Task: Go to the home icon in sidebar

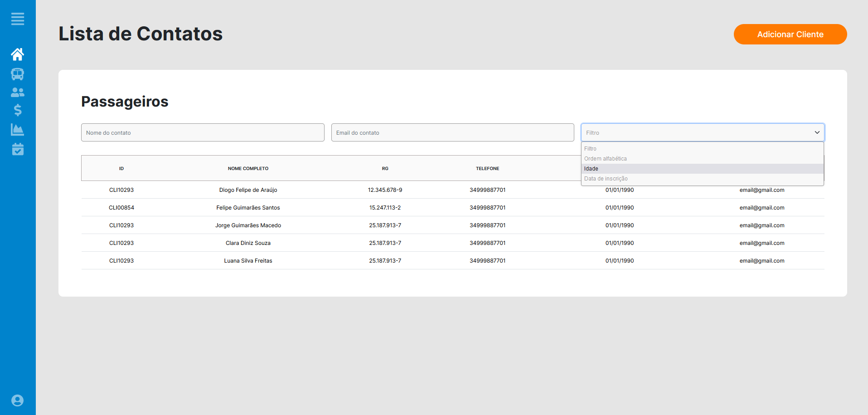Action: coord(18,54)
